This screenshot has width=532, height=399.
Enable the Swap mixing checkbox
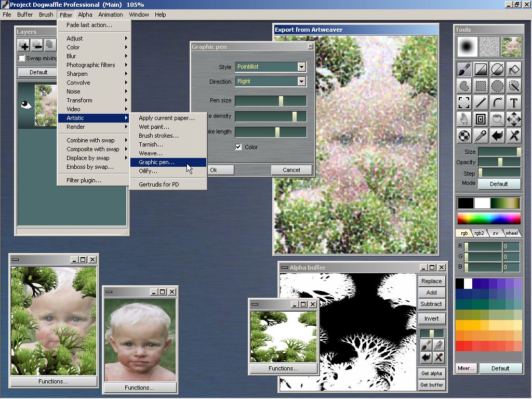coord(22,58)
